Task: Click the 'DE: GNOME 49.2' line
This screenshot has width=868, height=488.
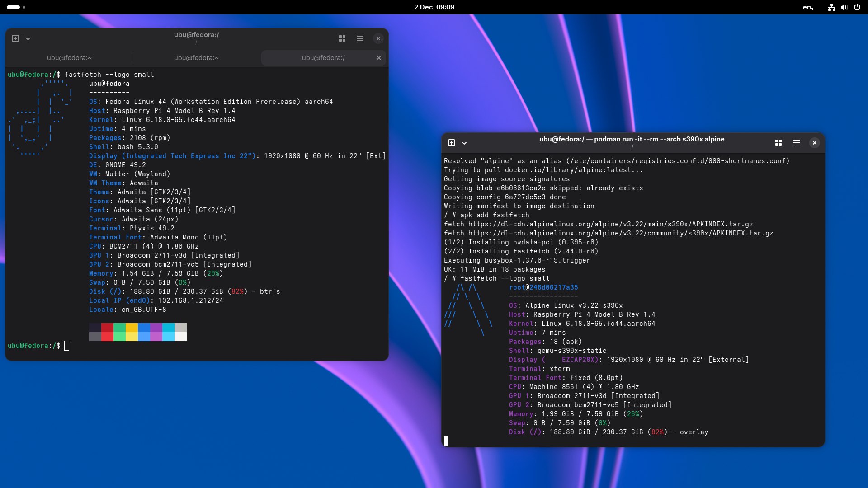Action: pyautogui.click(x=117, y=165)
